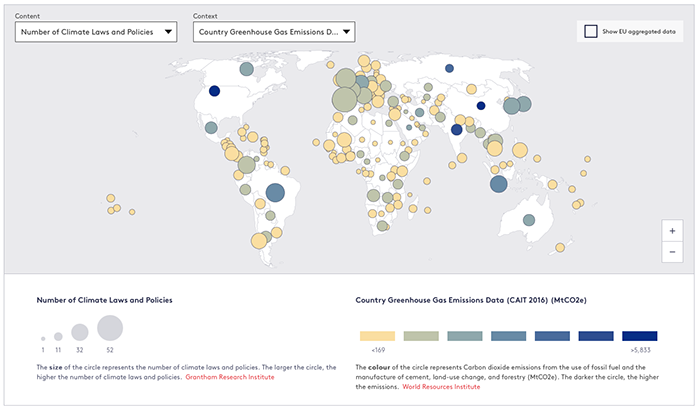Open the Number of Climate Laws dropdown
The width and height of the screenshot is (700, 410).
[x=96, y=32]
